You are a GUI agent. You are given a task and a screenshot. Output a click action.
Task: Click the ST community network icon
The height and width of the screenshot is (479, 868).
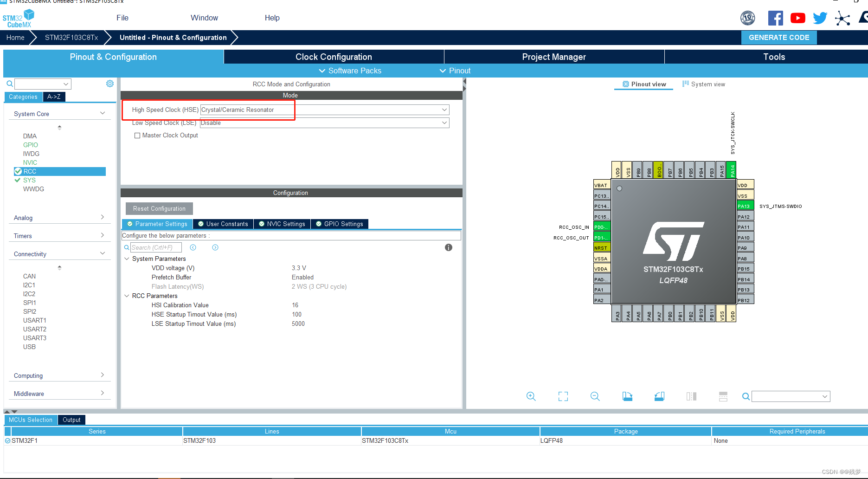tap(842, 18)
